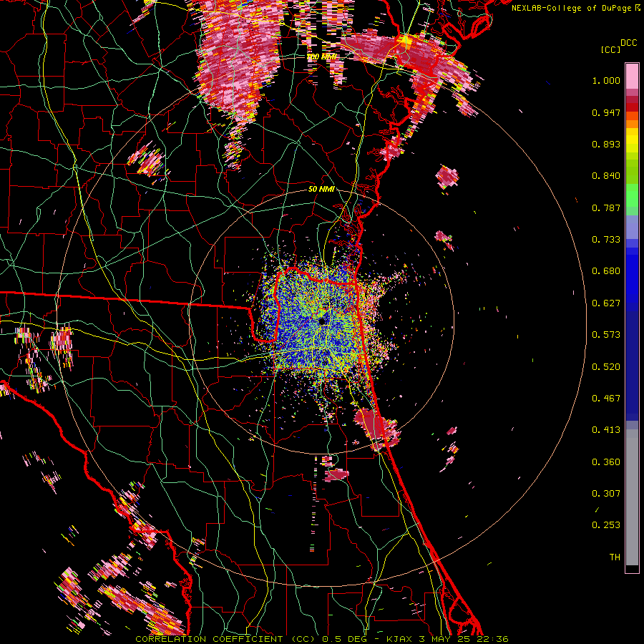
Task: Click the black radar site dot at center
Action: point(323,321)
